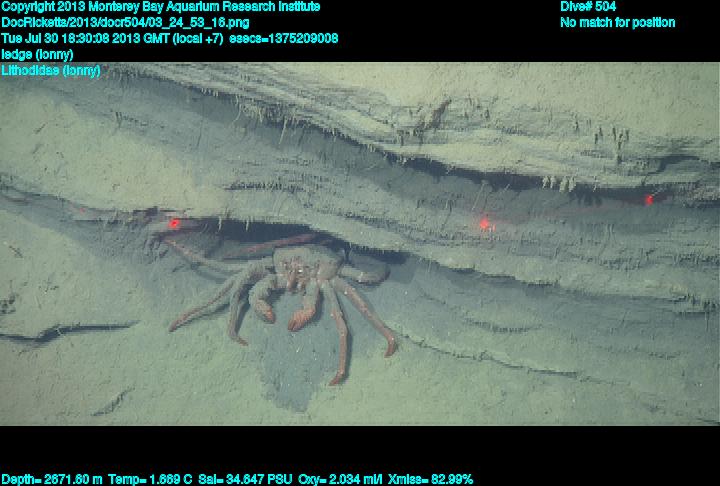Click the right red laser dot
The width and height of the screenshot is (720, 486).
(x=649, y=200)
